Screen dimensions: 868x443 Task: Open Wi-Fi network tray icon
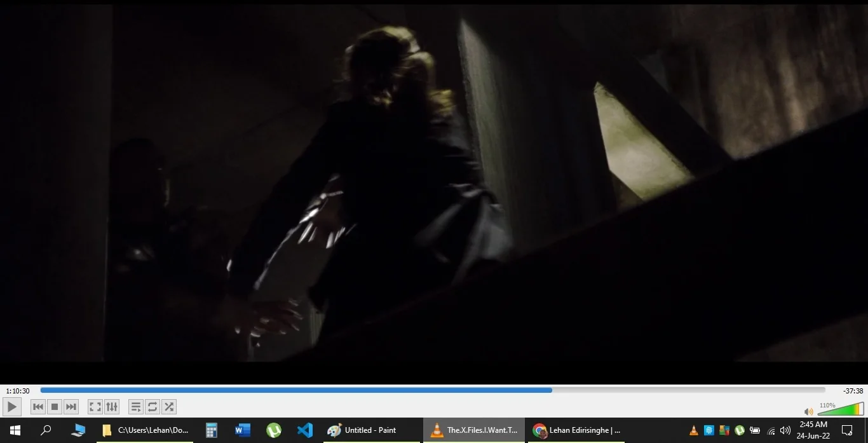pyautogui.click(x=771, y=430)
